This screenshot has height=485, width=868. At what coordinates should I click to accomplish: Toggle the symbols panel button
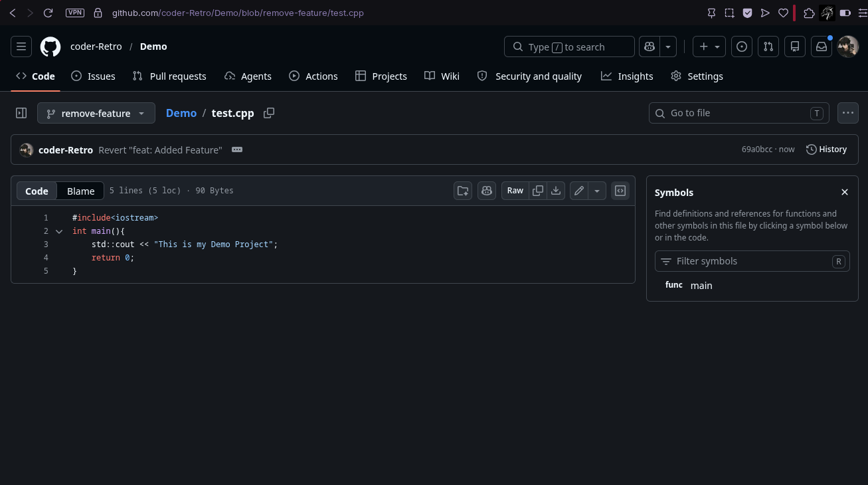click(620, 191)
